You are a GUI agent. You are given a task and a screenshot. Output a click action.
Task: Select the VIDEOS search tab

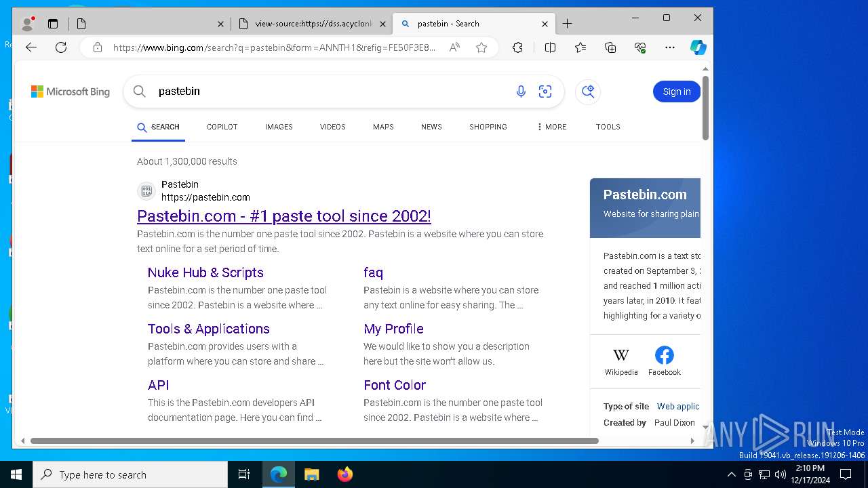point(333,127)
